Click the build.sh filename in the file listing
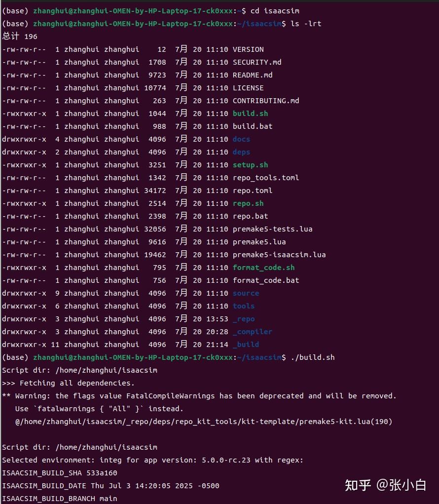Screen dimensions: 439x504 [250, 114]
